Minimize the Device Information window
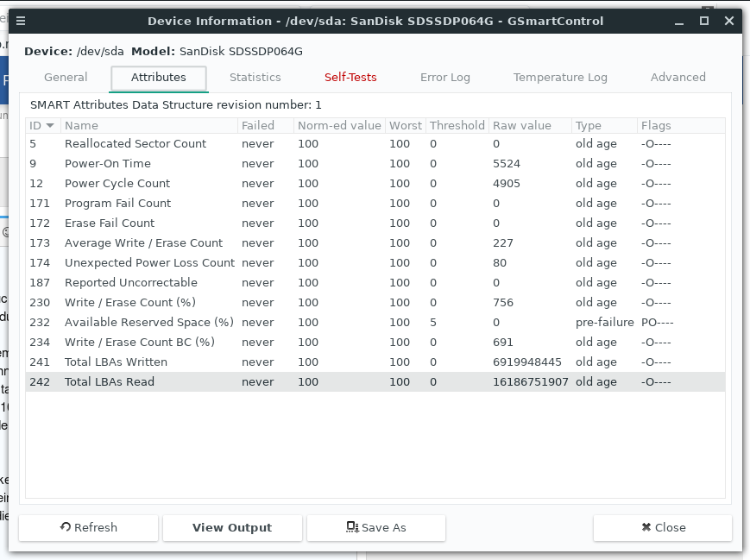750x560 pixels. [x=678, y=21]
